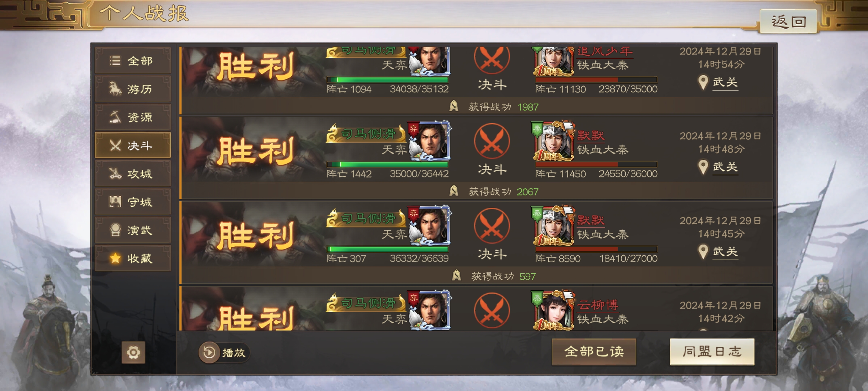Open the 资源 reports tab

coord(133,117)
